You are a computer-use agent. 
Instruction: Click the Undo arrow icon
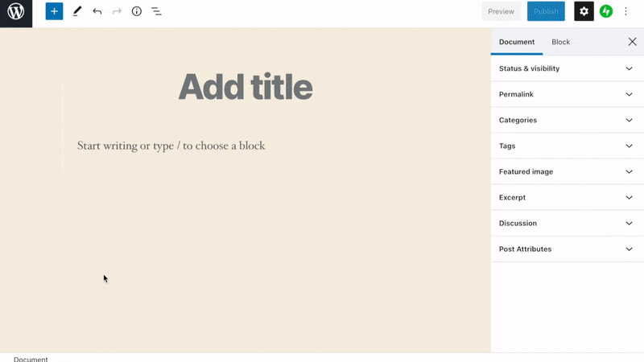[97, 11]
